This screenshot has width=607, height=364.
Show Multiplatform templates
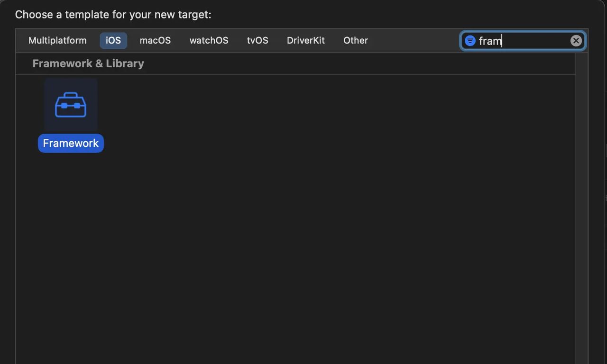point(57,40)
